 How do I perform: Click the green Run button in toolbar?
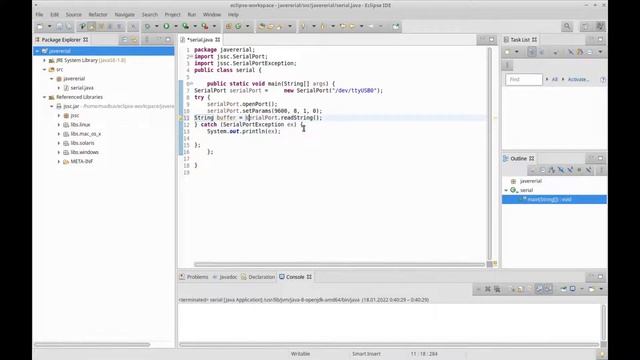tap(166, 27)
